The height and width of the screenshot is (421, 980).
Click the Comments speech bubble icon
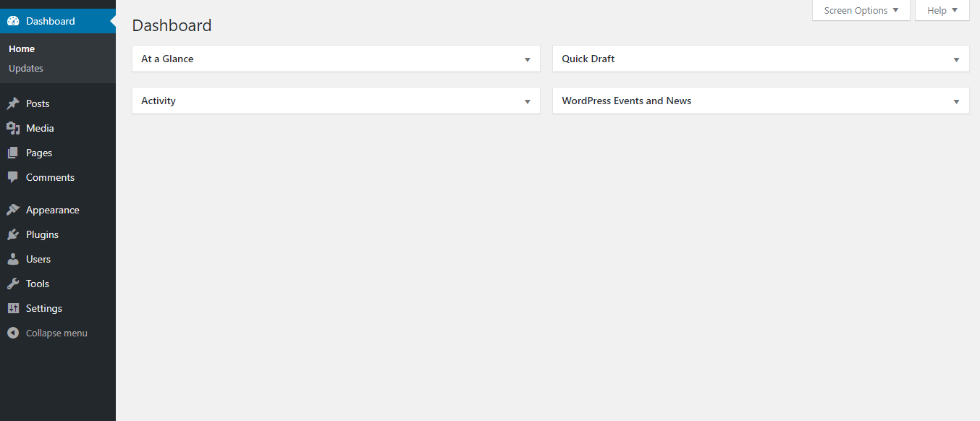[13, 177]
